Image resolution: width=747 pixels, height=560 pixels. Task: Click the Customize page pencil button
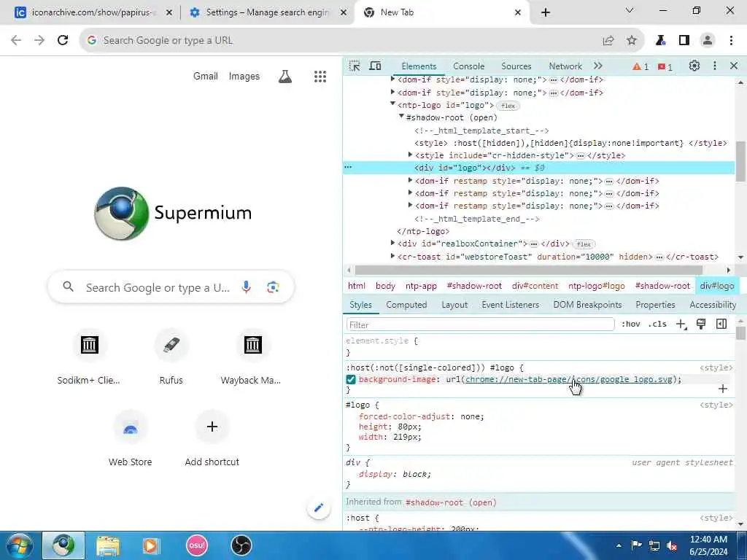pyautogui.click(x=319, y=508)
